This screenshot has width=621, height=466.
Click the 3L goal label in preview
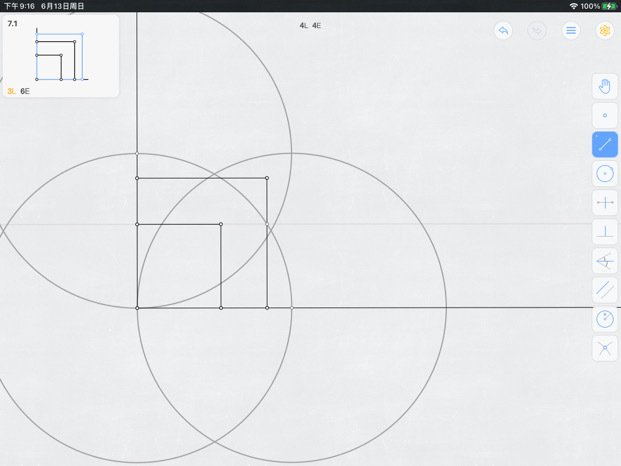tap(11, 91)
